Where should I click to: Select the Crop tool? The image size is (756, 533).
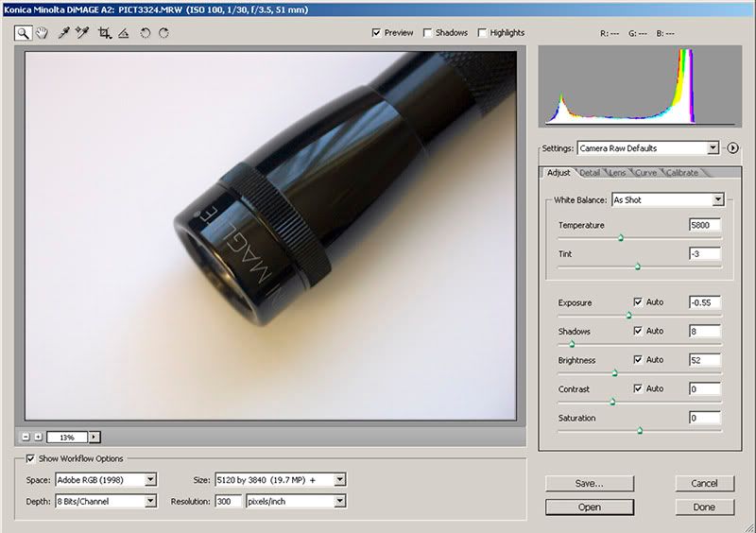click(104, 33)
